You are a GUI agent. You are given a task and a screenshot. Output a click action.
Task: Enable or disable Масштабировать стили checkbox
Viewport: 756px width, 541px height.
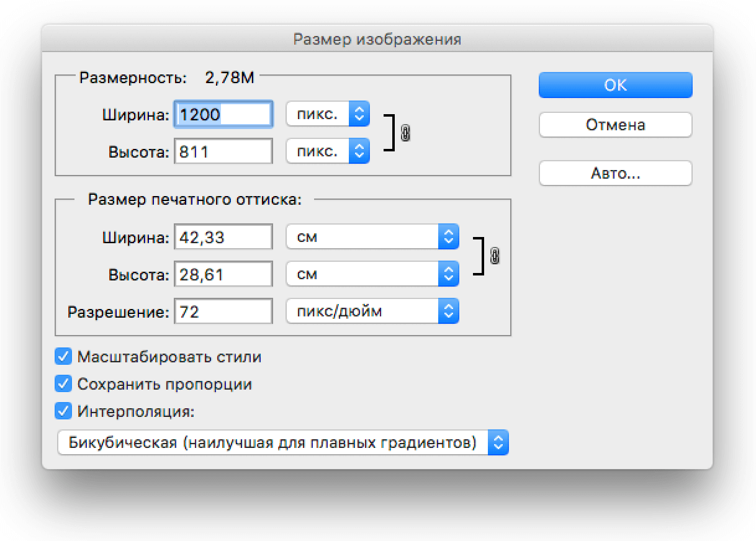[64, 357]
